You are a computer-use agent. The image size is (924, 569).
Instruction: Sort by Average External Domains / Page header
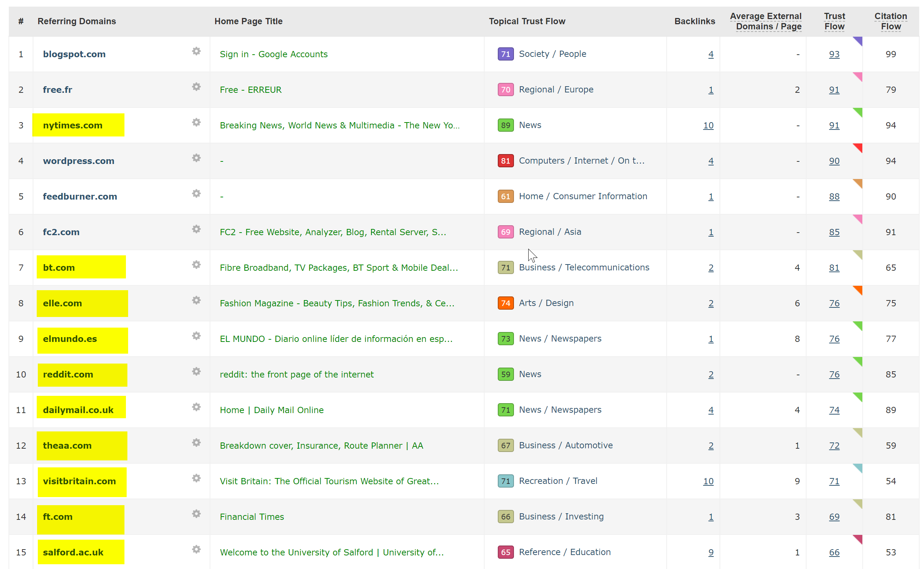pyautogui.click(x=766, y=21)
